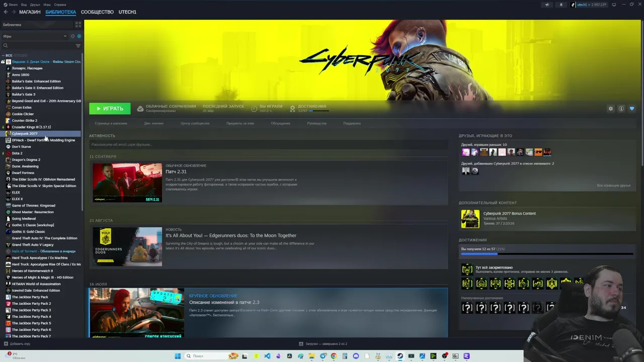
Task: Open the Windows Start menu
Action: point(178,356)
